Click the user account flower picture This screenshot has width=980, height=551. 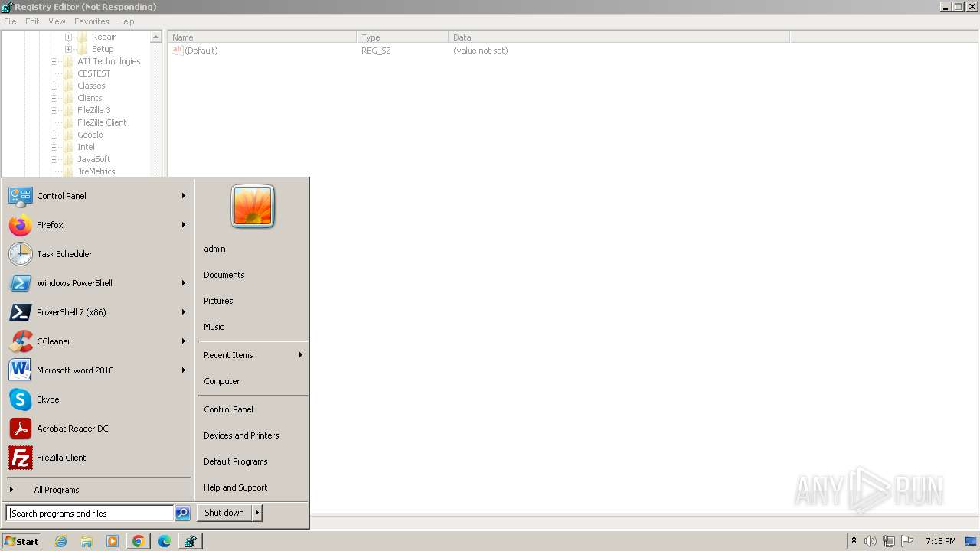click(253, 207)
